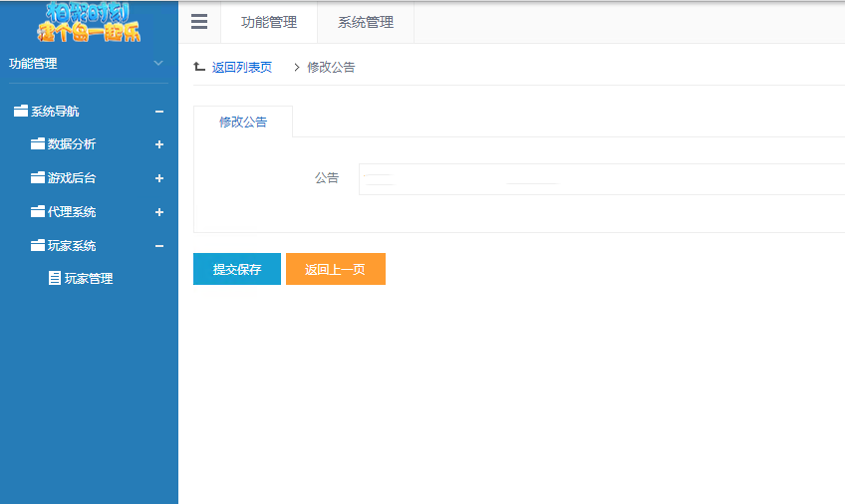845x504 pixels.
Task: Click the 数据分析 folder icon
Action: tap(38, 144)
